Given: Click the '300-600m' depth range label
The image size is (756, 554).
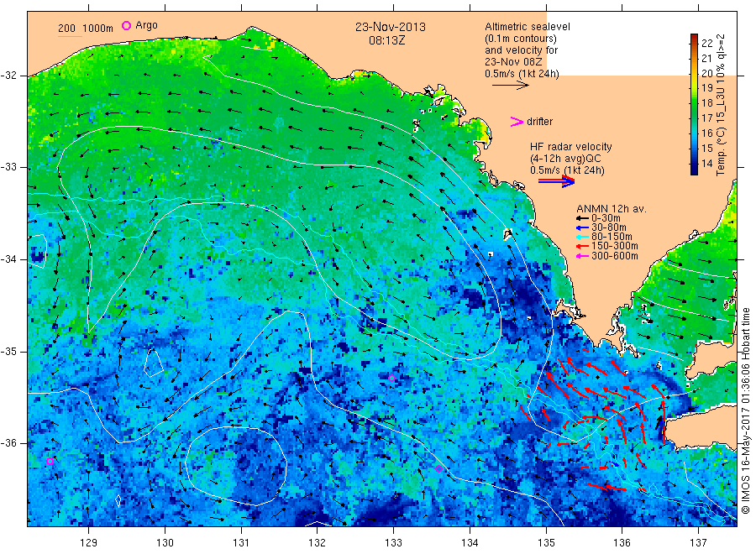Looking at the screenshot, I should point(615,256).
